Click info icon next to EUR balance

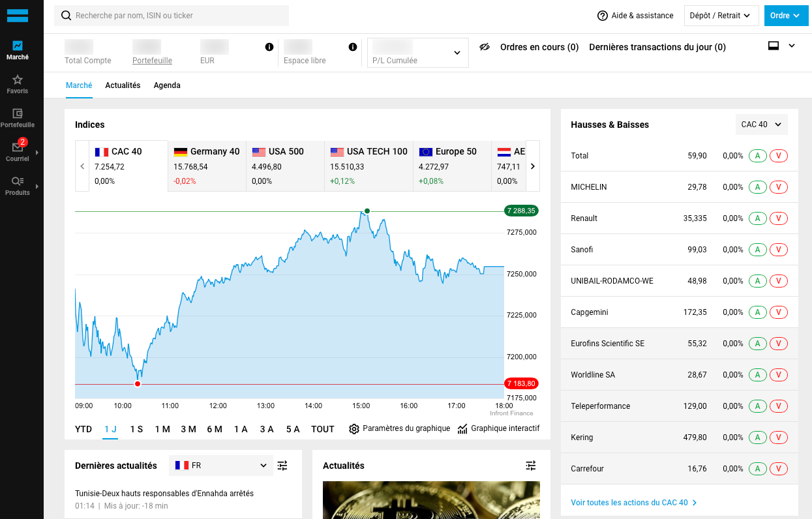(x=269, y=47)
